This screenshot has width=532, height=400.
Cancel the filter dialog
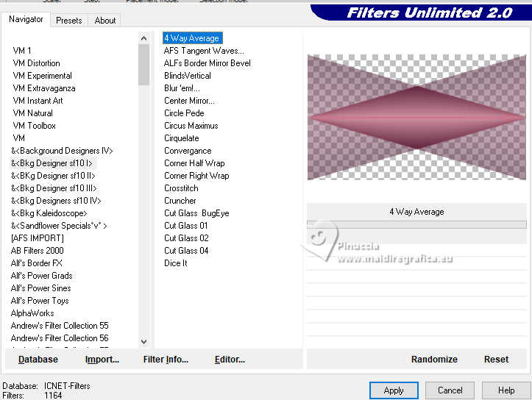point(450,390)
